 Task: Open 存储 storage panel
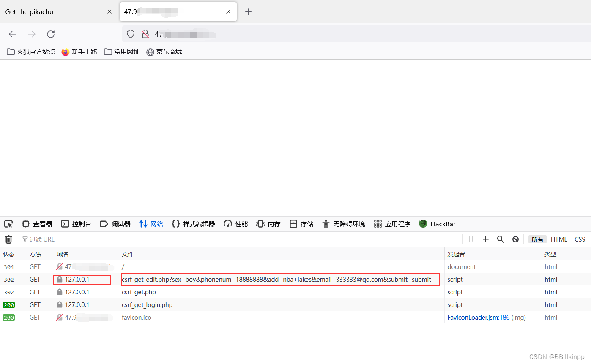[301, 224]
